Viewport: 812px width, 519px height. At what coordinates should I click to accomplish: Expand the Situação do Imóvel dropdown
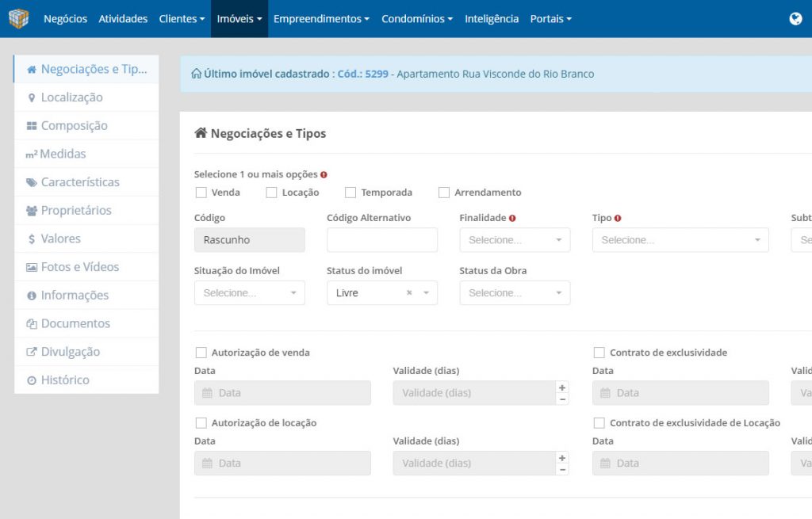(250, 293)
